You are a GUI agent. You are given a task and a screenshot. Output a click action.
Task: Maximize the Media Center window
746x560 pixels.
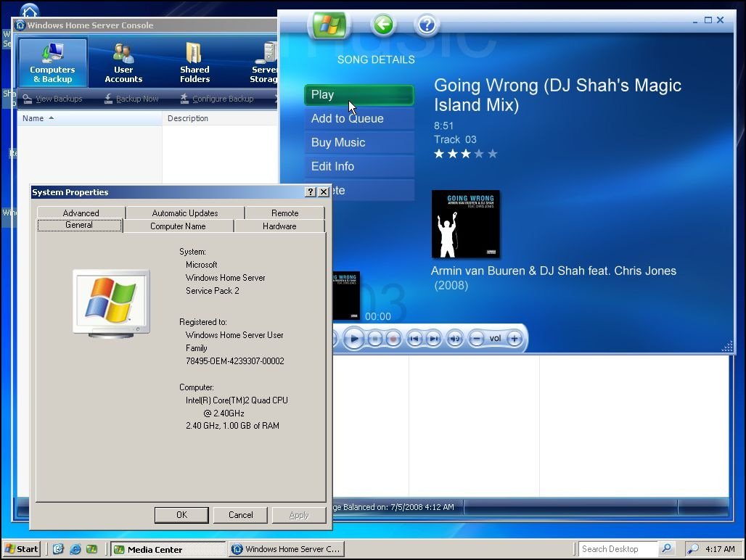[x=708, y=20]
